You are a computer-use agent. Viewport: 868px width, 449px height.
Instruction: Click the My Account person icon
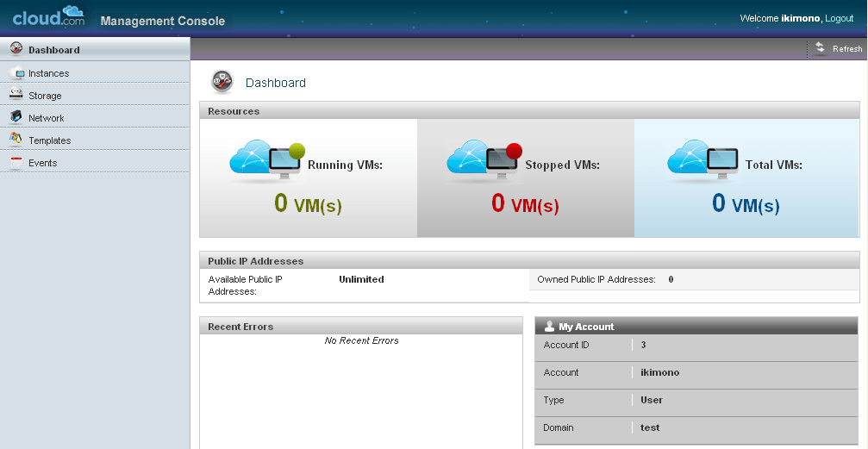point(549,326)
